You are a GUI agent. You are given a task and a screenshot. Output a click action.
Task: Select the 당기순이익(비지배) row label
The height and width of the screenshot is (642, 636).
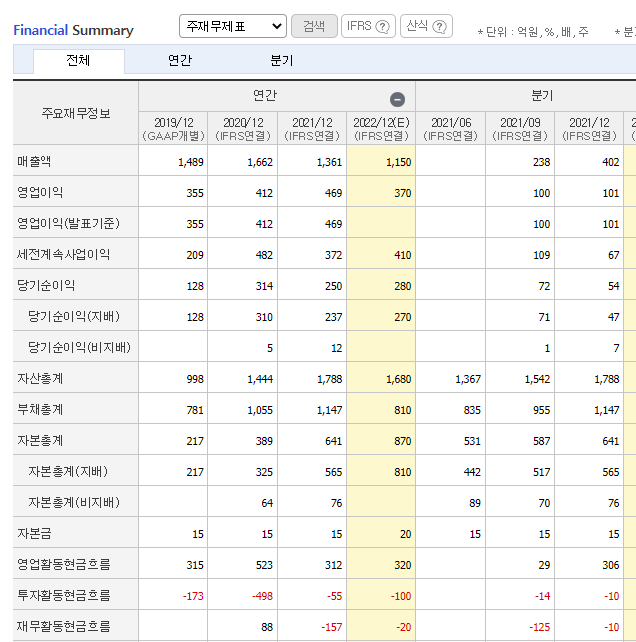pos(79,348)
